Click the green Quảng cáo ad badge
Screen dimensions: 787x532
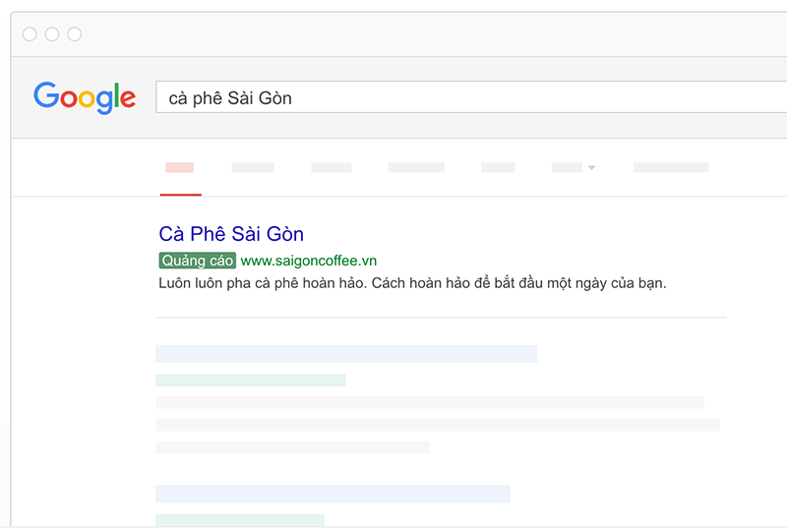pos(198,261)
